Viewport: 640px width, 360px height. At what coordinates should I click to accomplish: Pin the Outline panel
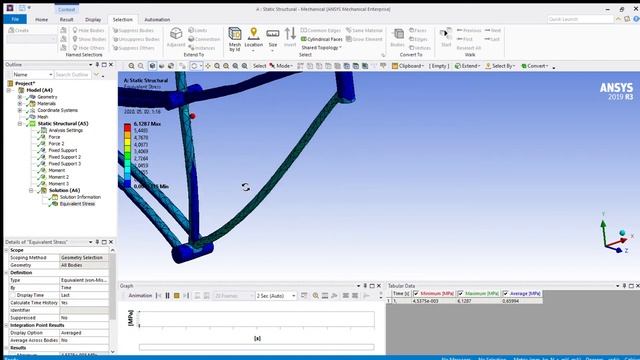[97, 64]
